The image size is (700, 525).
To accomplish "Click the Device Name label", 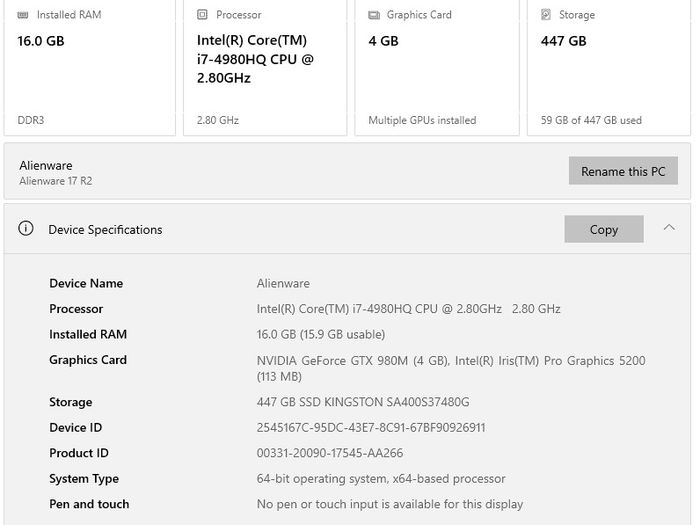I will pyautogui.click(x=86, y=283).
